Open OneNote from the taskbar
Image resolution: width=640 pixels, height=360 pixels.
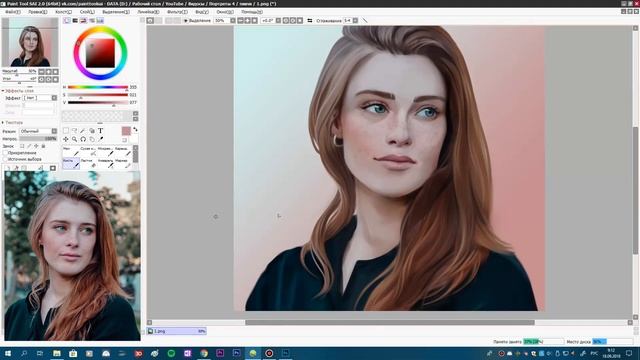(187, 353)
